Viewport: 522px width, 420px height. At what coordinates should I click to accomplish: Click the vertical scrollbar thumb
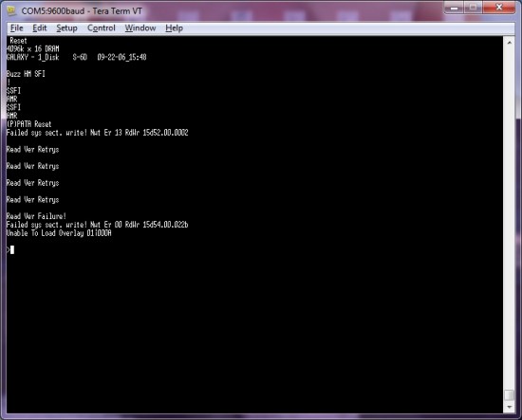pos(509,394)
